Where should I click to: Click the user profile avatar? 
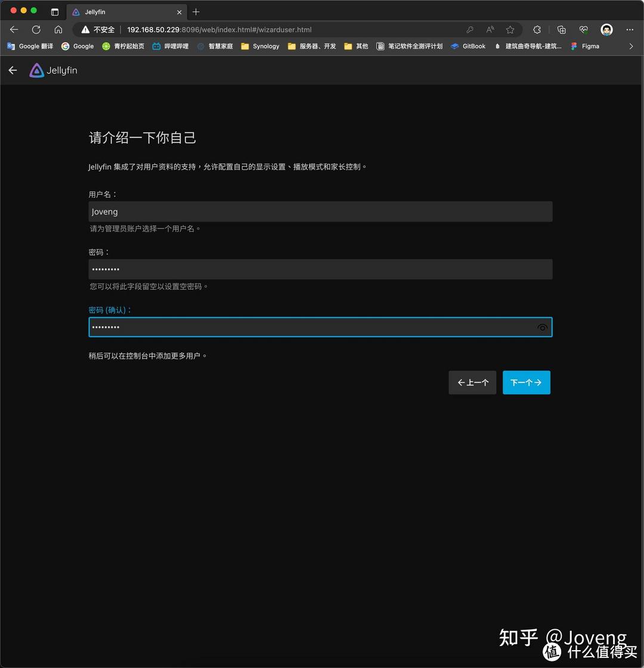tap(606, 29)
